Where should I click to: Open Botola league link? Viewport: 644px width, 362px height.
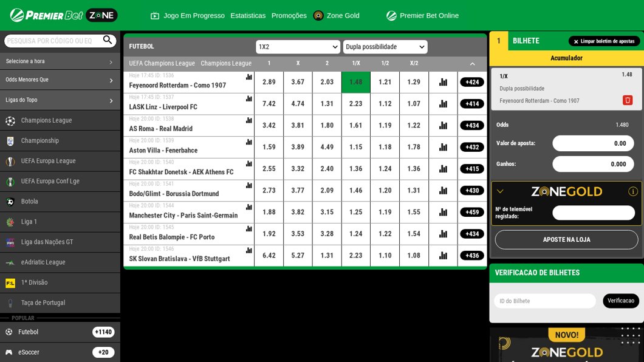(60, 202)
